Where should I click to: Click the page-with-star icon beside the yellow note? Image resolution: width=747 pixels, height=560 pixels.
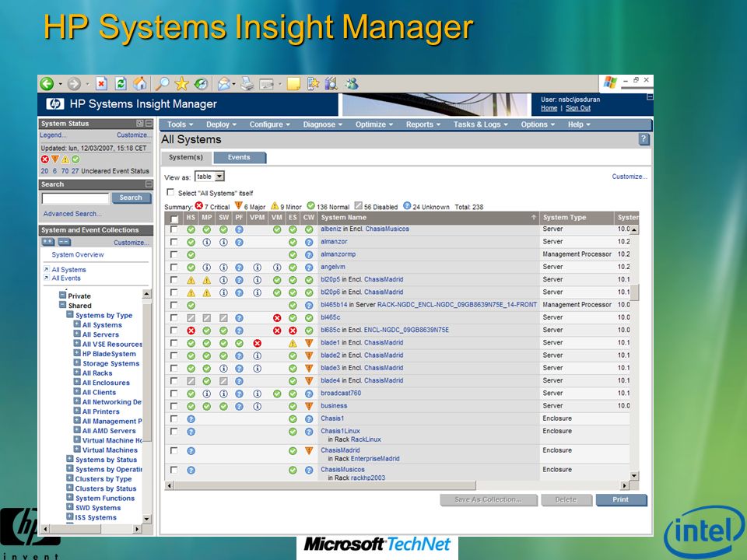313,84
